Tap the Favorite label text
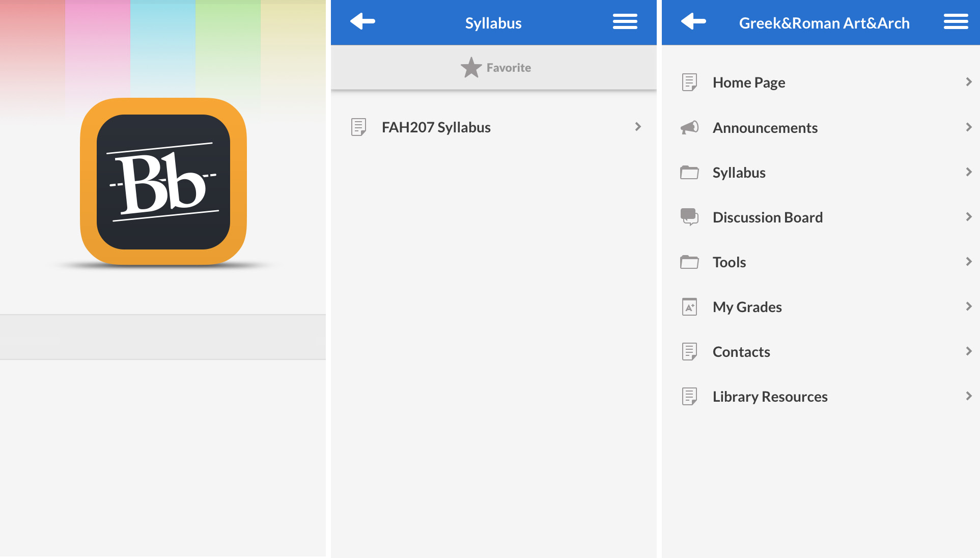980x558 pixels. click(x=509, y=68)
